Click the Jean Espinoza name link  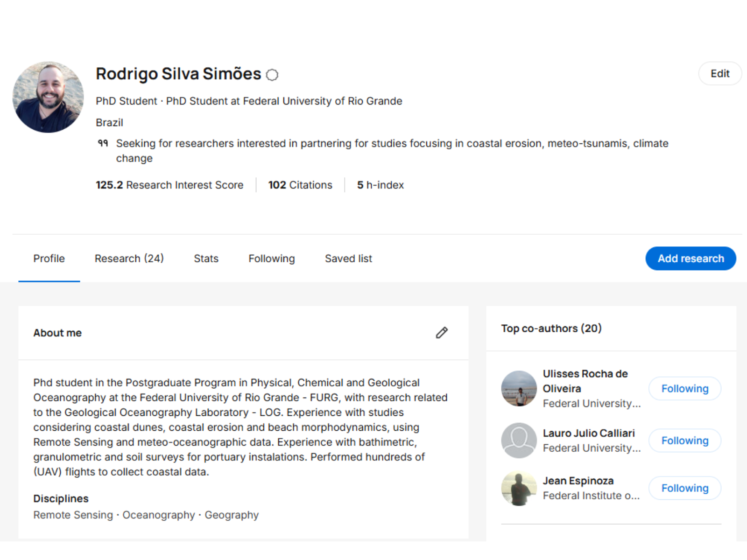[578, 481]
